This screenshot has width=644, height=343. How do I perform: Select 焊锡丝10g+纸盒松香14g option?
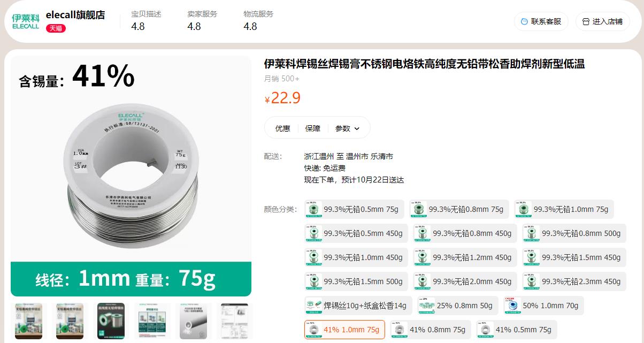pyautogui.click(x=358, y=306)
